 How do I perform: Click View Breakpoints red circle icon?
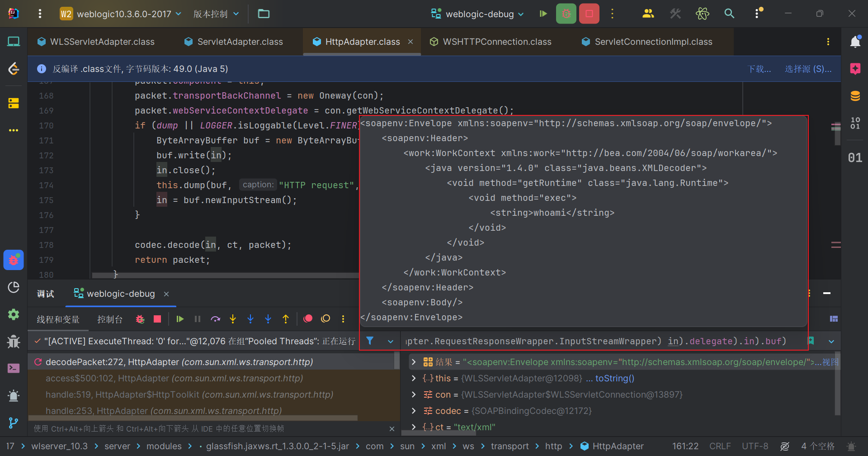click(x=308, y=319)
